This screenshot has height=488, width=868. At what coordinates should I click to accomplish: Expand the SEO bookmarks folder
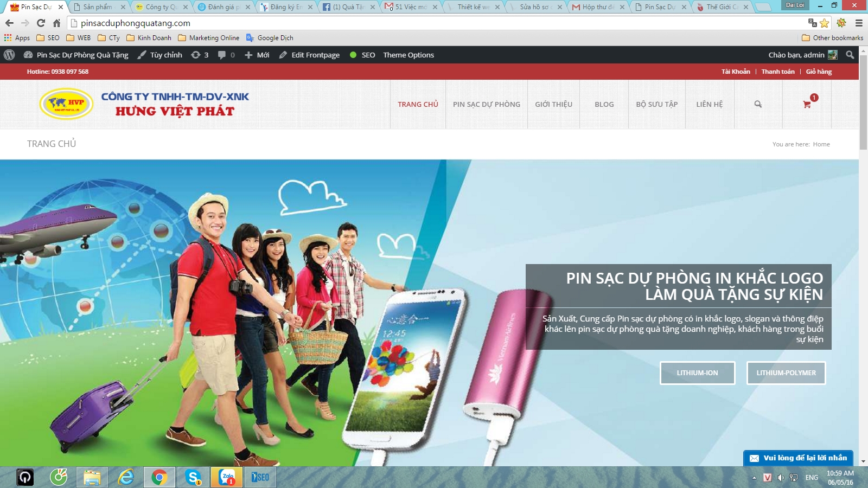point(48,38)
